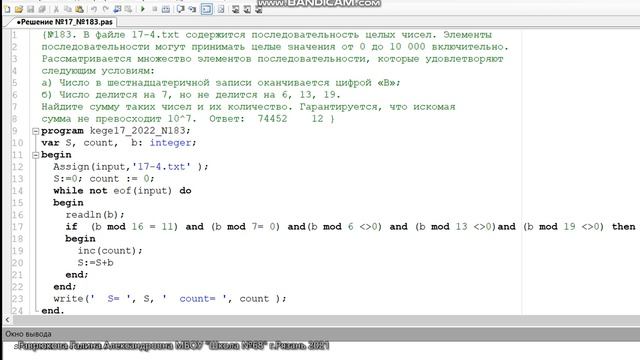Paste from clipboard with the Paste icon

pyautogui.click(x=80, y=9)
